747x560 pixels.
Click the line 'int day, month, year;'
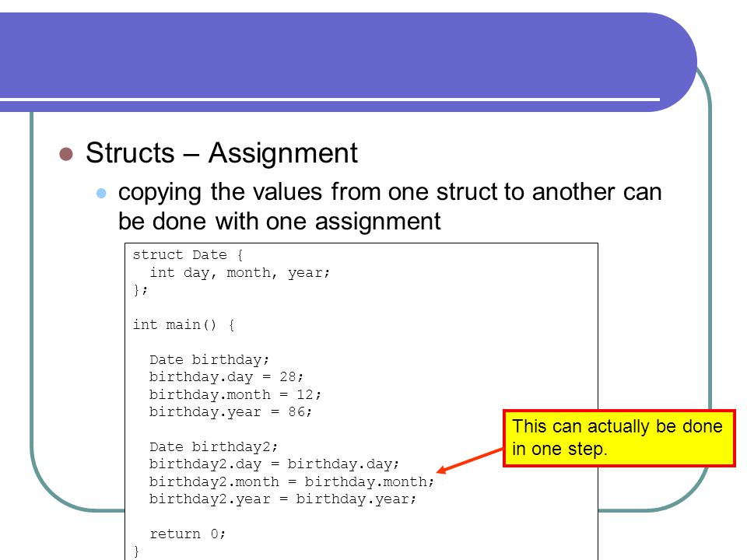(x=240, y=273)
